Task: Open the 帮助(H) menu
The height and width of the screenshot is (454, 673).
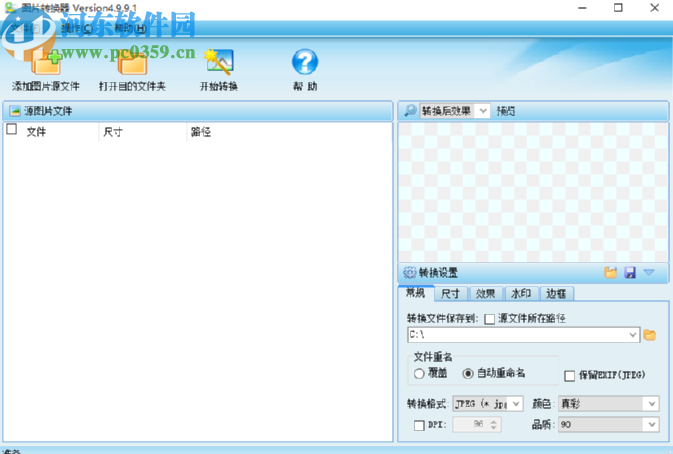Action: pos(130,28)
